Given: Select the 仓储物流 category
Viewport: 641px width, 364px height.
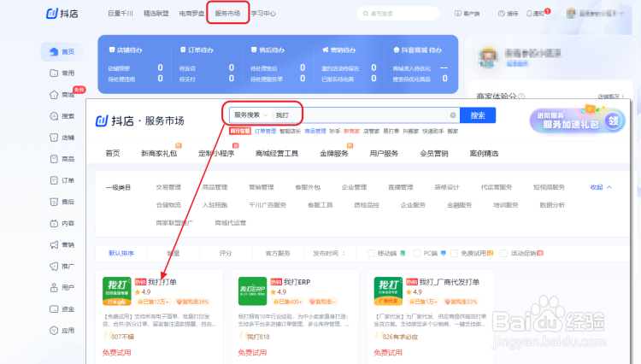Looking at the screenshot, I should pos(168,205).
